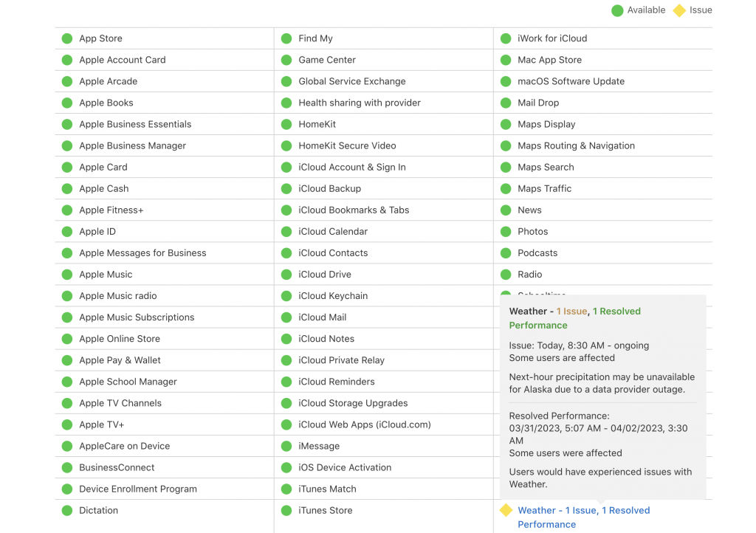
Task: Select the 'Apple Music Subscriptions' entry
Action: (x=137, y=317)
